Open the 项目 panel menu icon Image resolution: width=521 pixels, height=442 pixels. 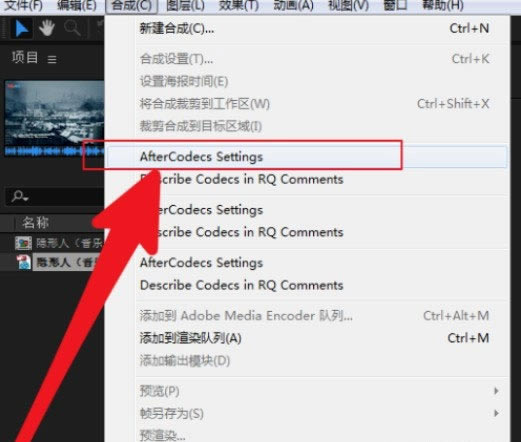click(52, 60)
